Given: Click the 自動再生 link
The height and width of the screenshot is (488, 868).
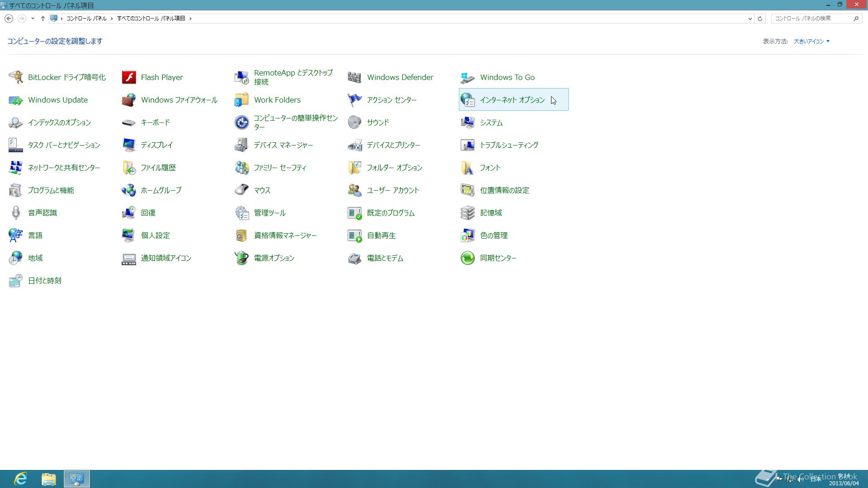Looking at the screenshot, I should pos(382,235).
